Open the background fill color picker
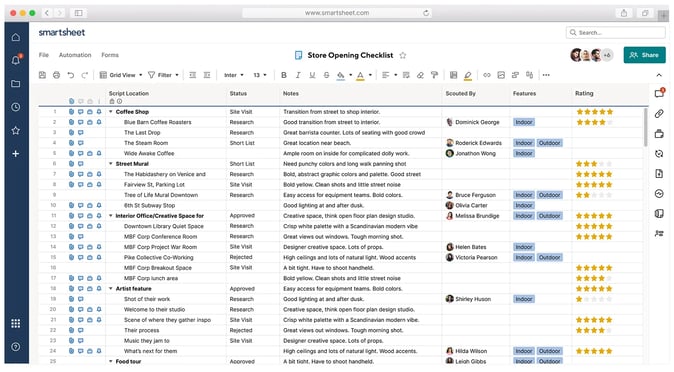This screenshot has height=372, width=674. [x=344, y=75]
